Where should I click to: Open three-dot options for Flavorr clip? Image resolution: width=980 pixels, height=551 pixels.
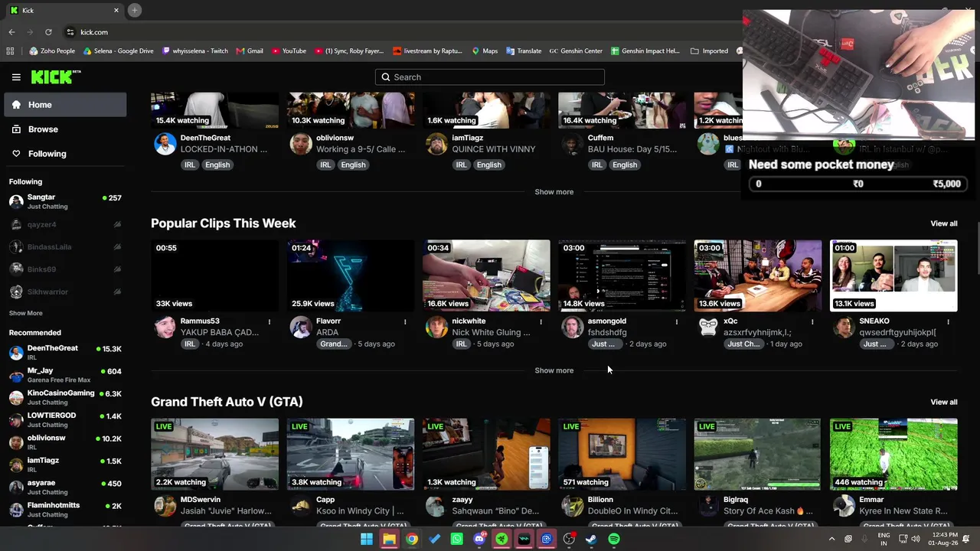point(405,322)
